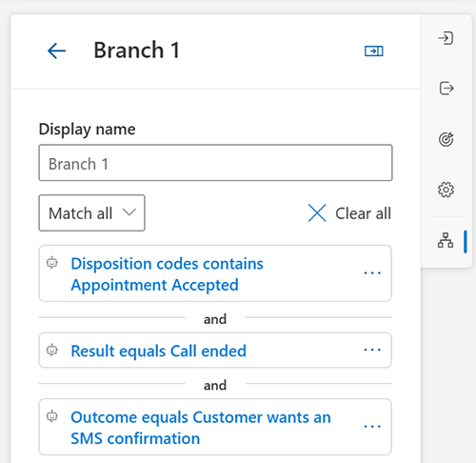The height and width of the screenshot is (463, 476).
Task: Open Disposition codes contains Appointment Accepted link
Action: 167,274
